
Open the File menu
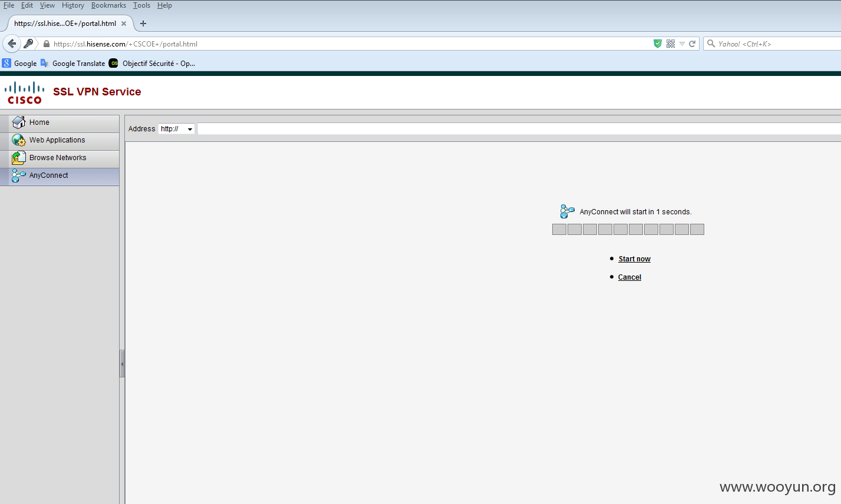[9, 5]
